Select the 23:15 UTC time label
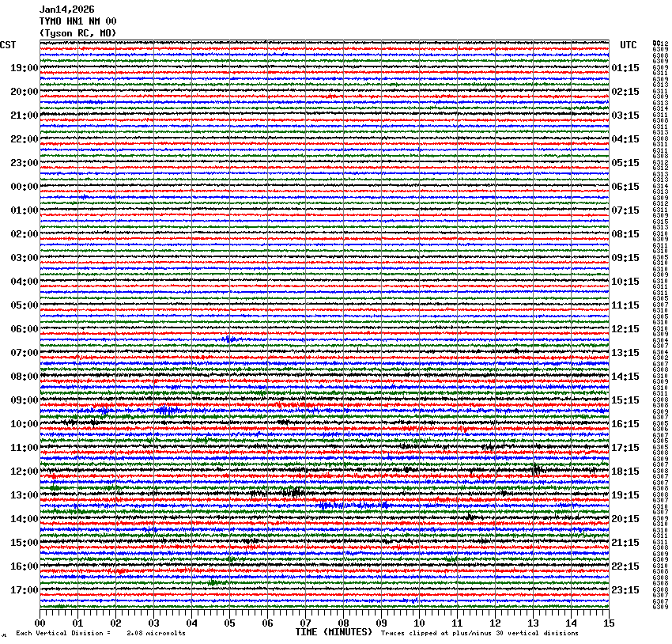Viewport: 672px width, 644px height. (625, 590)
